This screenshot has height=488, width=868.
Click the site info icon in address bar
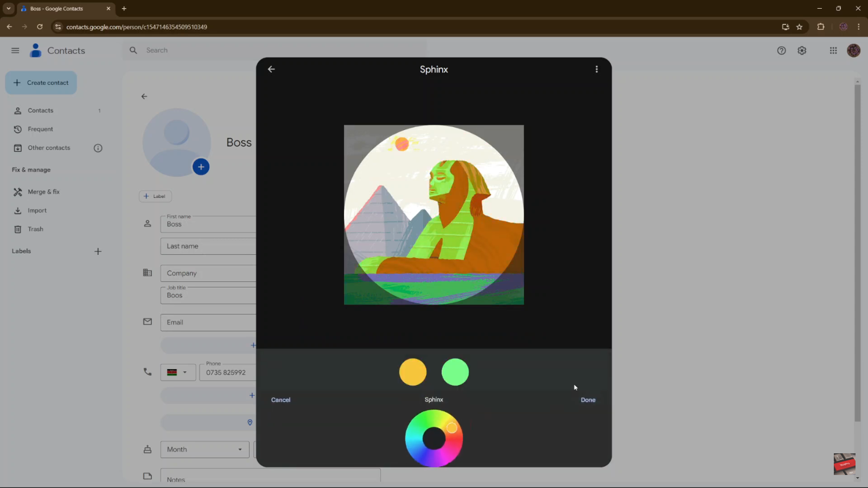tap(58, 27)
